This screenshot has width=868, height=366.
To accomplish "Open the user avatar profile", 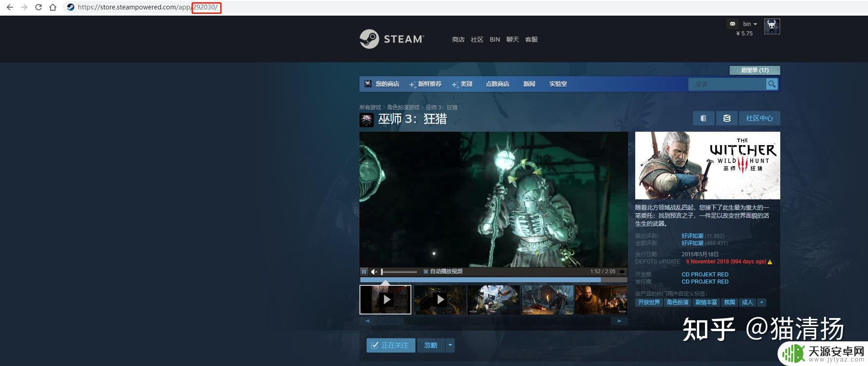I will coord(772,26).
